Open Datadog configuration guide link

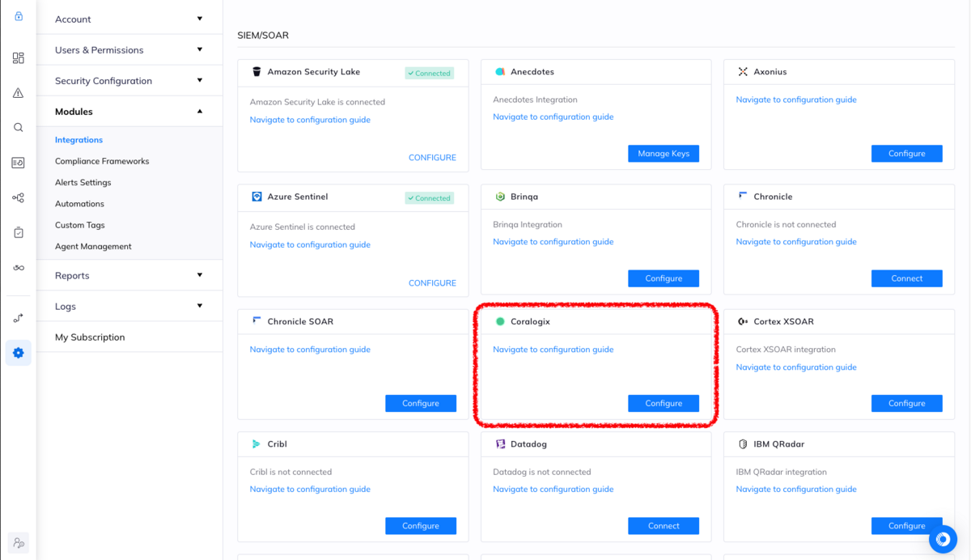click(x=553, y=489)
